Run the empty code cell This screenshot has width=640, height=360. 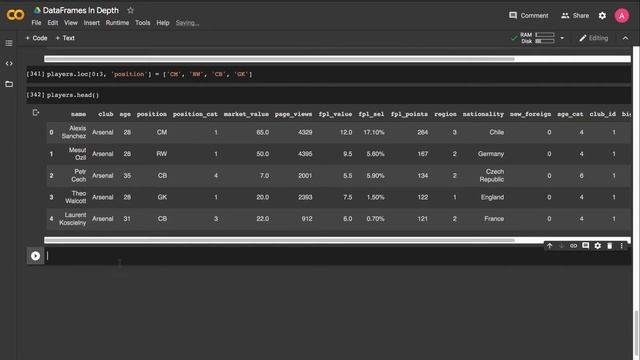36,256
